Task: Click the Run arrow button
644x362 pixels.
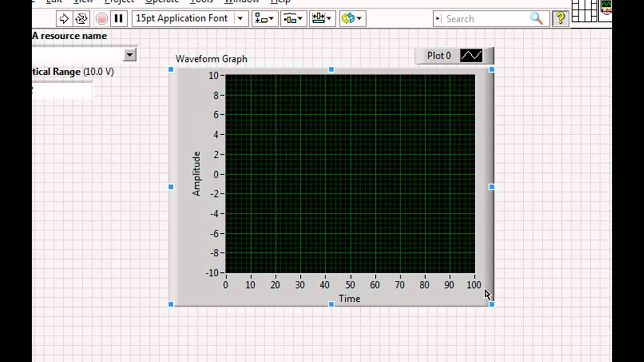Action: 64,19
